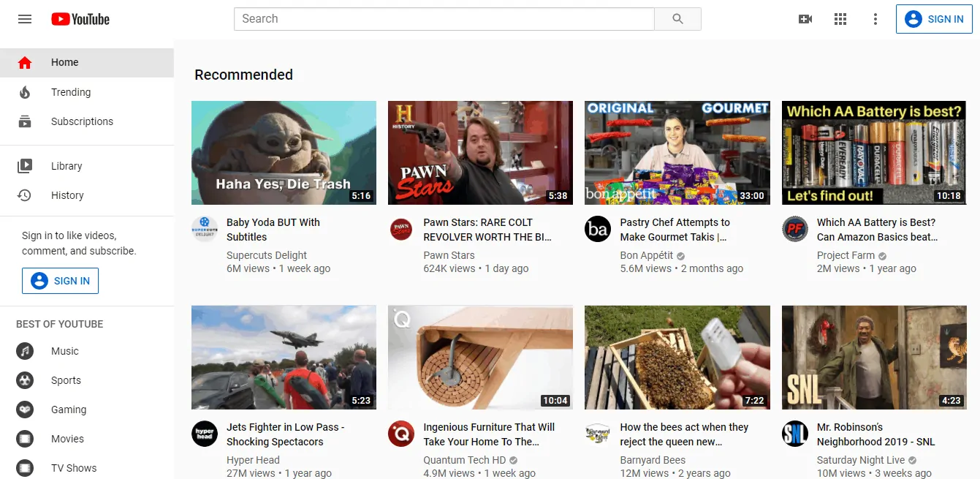Browse Gaming under Best of YouTube
The image size is (980, 479).
click(x=69, y=410)
